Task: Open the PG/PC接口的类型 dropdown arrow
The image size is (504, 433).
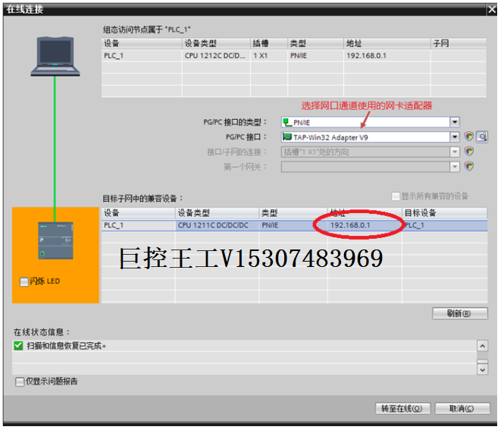Action: (x=455, y=122)
